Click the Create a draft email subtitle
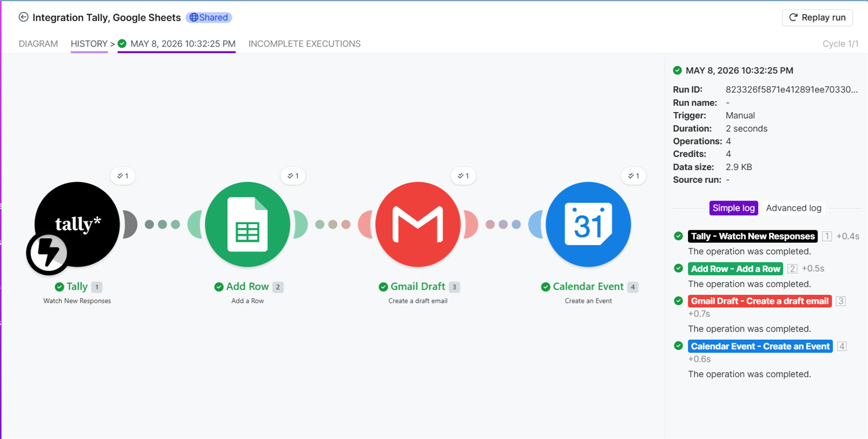 418,301
